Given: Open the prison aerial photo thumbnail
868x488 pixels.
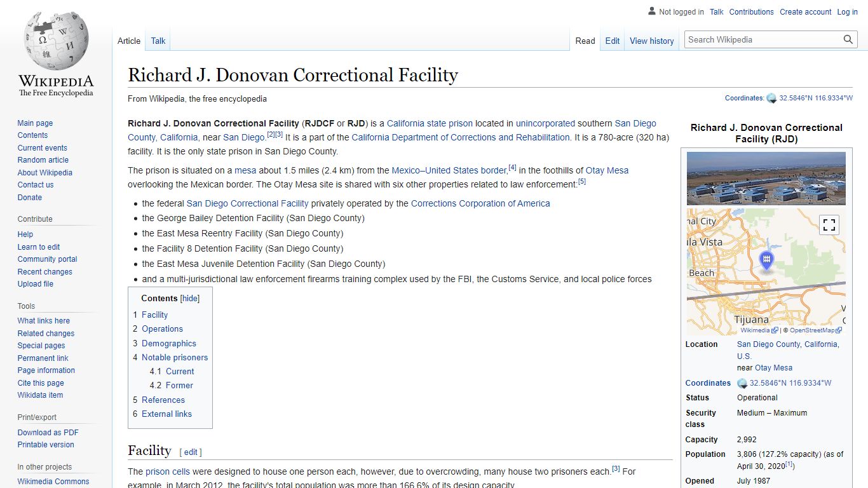Looking at the screenshot, I should [x=766, y=178].
